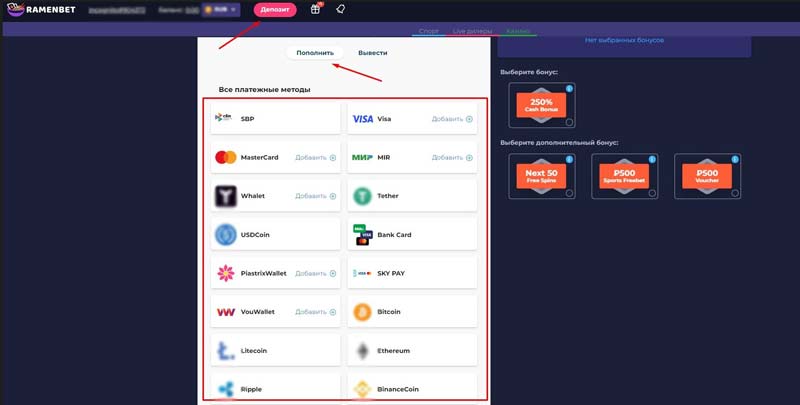800x405 pixels.
Task: Click the Ethereum logo icon
Action: [362, 351]
